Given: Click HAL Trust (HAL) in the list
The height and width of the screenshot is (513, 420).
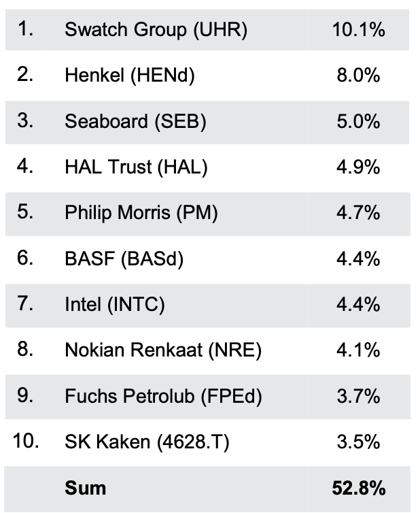Looking at the screenshot, I should [136, 167].
